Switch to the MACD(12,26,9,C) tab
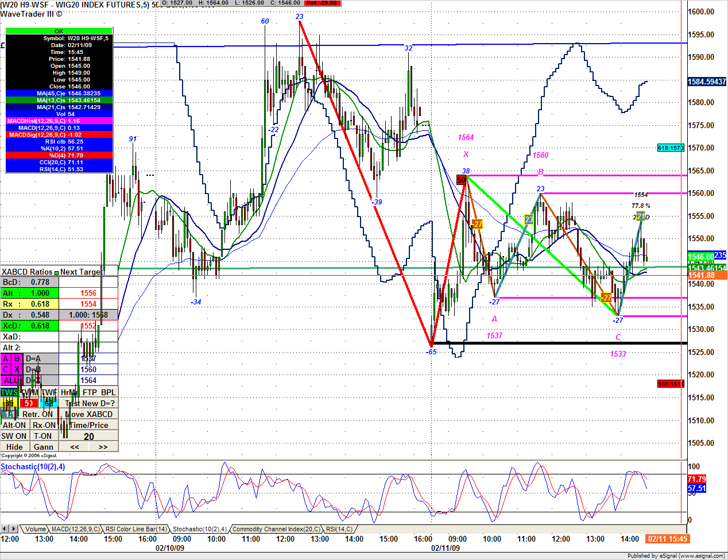The image size is (728, 560). [75, 529]
